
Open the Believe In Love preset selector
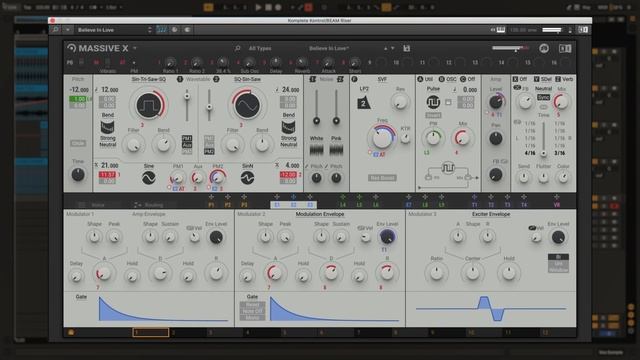pos(115,30)
